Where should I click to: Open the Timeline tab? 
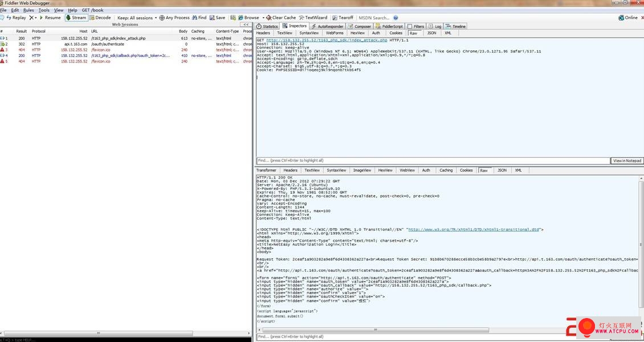(456, 26)
